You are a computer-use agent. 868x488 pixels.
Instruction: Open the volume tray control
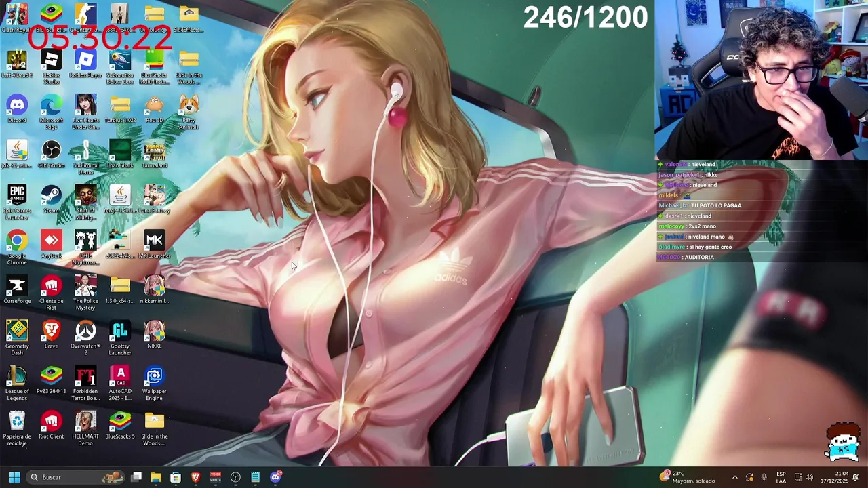tap(809, 477)
